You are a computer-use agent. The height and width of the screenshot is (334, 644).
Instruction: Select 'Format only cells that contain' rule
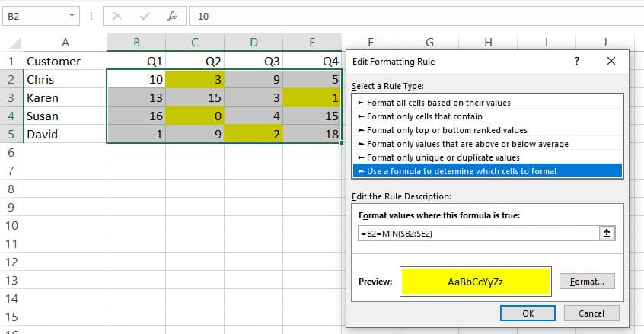click(x=424, y=116)
